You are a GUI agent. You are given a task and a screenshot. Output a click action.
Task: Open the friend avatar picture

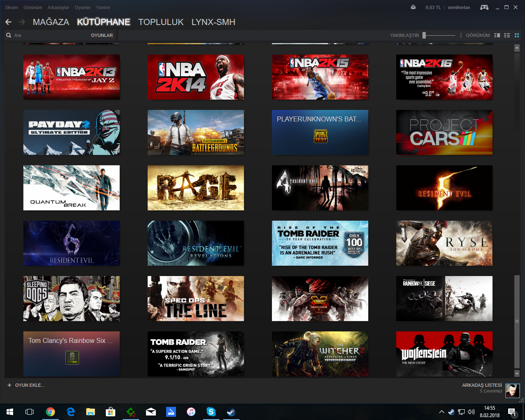pyautogui.click(x=512, y=390)
